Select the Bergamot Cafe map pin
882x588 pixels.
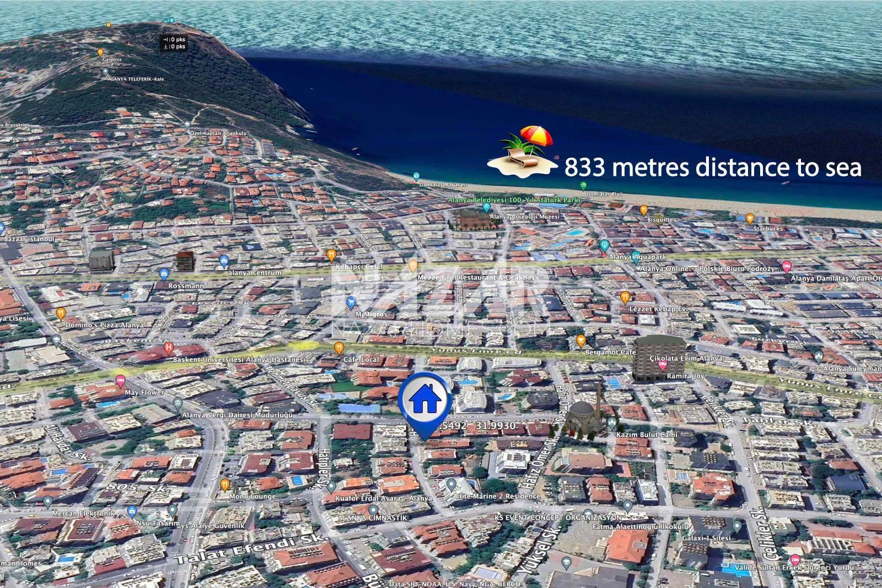click(580, 340)
